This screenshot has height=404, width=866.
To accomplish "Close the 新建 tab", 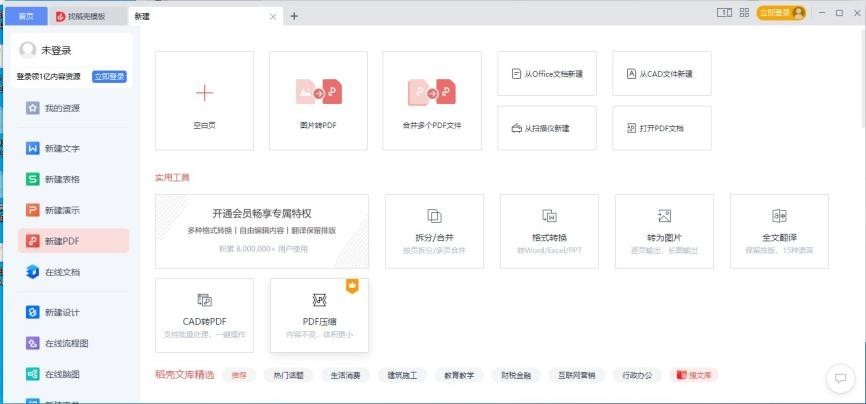I will pyautogui.click(x=273, y=17).
